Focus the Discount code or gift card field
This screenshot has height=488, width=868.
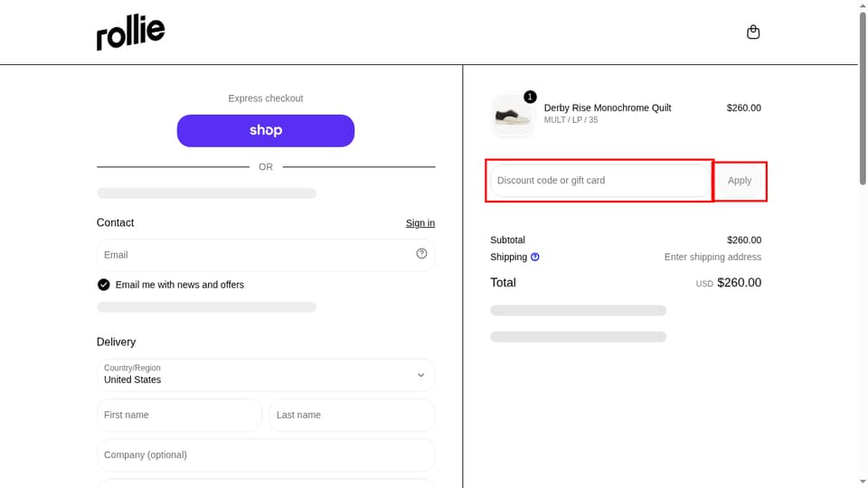click(x=600, y=181)
